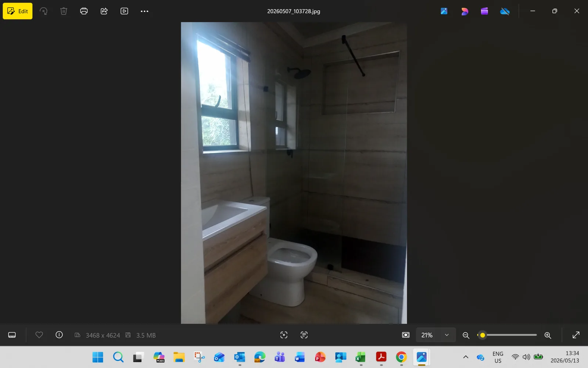Scan text in the image
The image size is (588, 368).
(304, 335)
